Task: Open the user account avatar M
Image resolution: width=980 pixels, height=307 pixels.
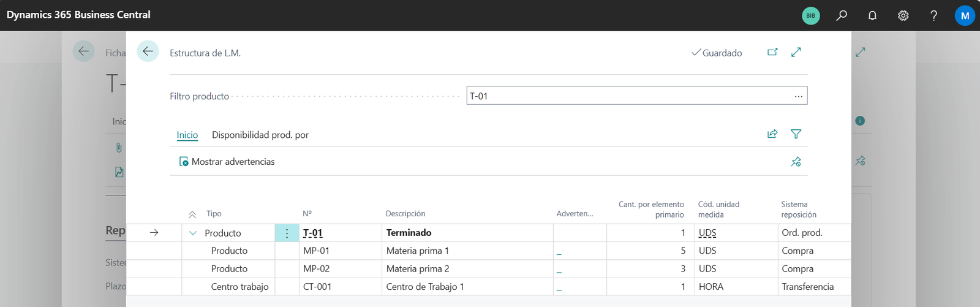Action: [x=964, y=15]
